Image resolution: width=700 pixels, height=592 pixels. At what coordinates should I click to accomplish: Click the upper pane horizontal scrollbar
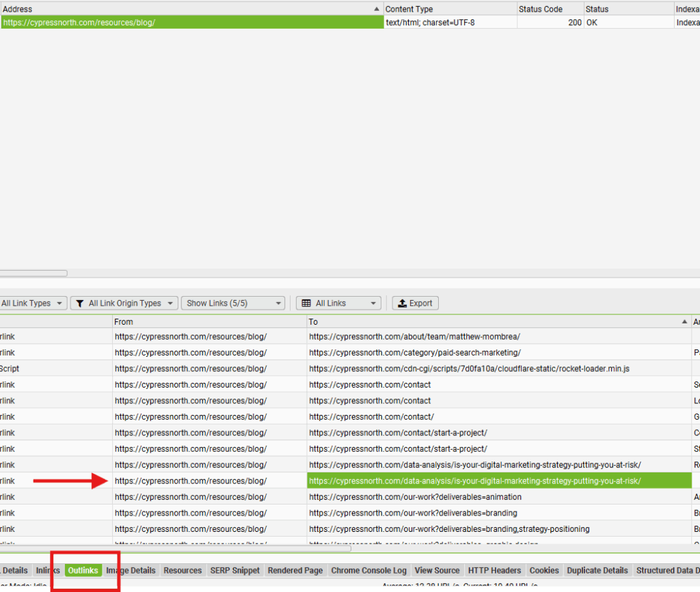33,273
